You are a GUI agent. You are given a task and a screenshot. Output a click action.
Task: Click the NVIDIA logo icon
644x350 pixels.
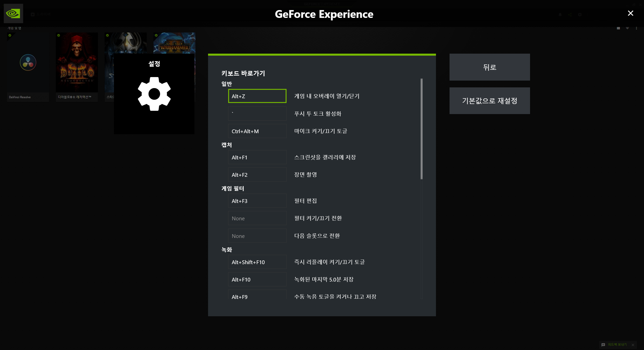tap(13, 13)
